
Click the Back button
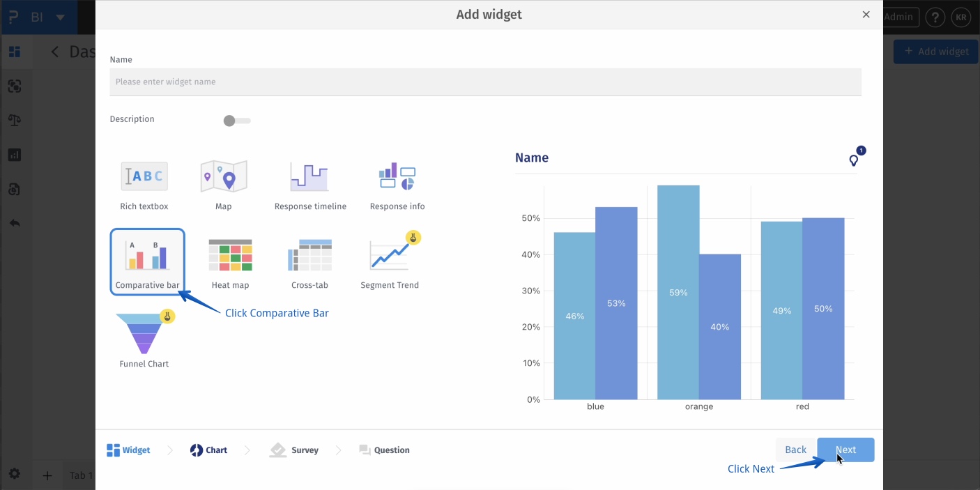795,450
